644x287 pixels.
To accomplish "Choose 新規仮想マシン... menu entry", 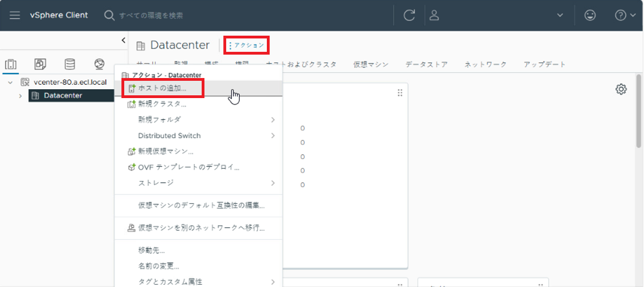I will click(198, 152).
